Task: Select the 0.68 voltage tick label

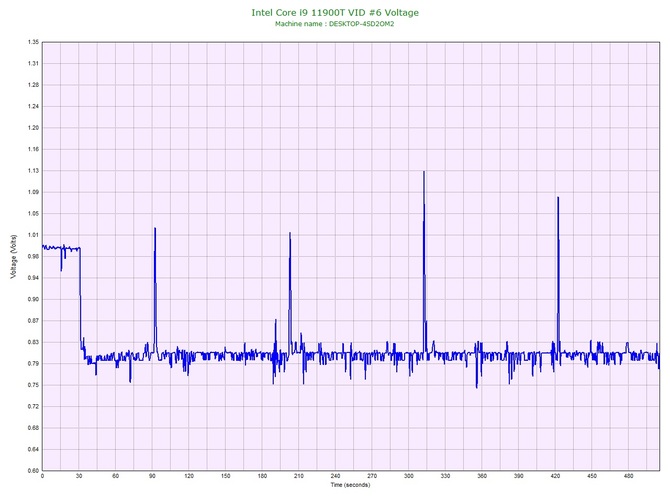Action: (33, 428)
